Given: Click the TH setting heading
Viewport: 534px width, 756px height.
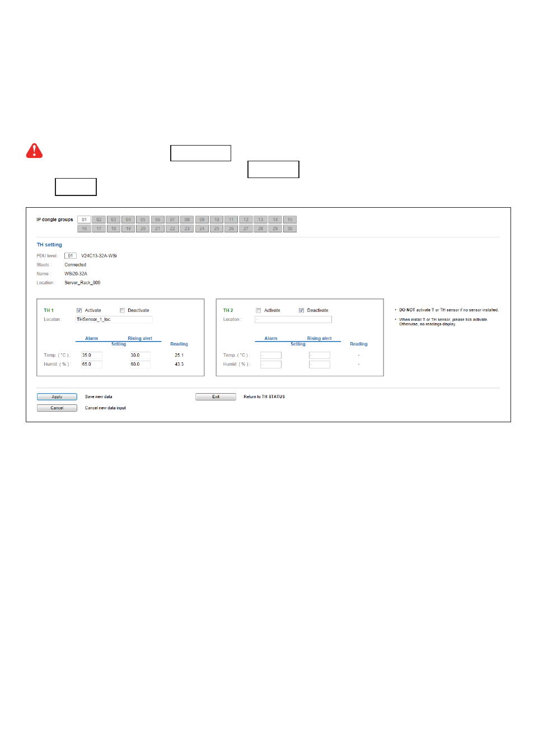Looking at the screenshot, I should [x=49, y=245].
